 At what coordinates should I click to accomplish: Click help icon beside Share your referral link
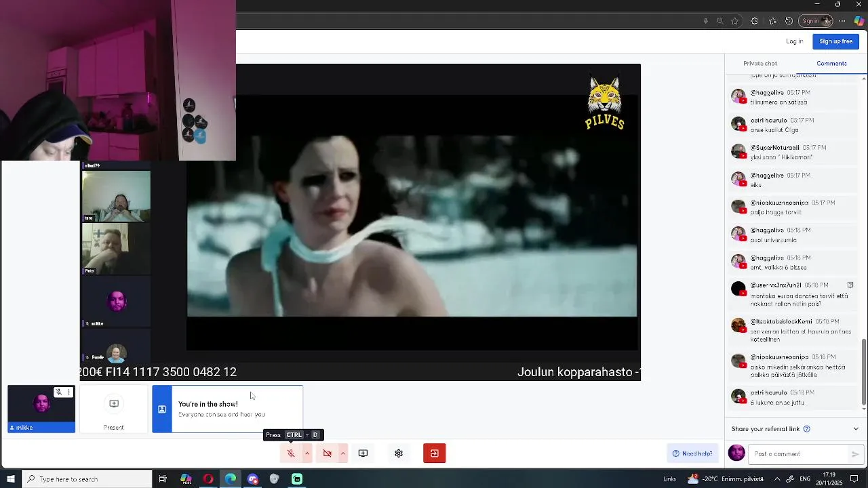[806, 429]
